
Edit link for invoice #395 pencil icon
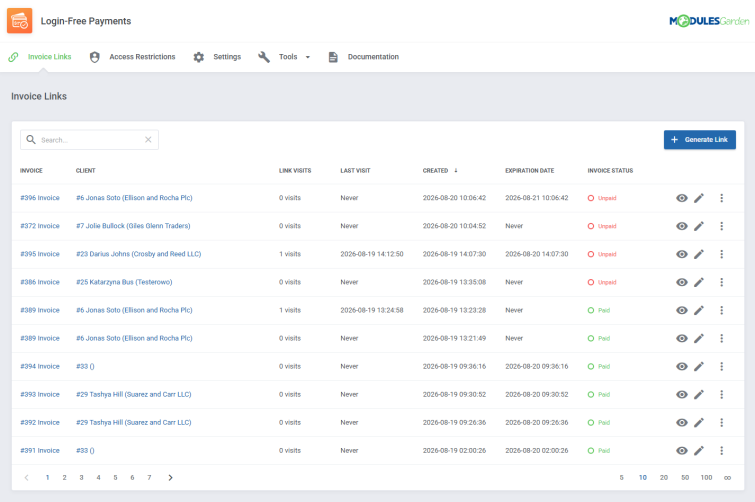pos(699,254)
